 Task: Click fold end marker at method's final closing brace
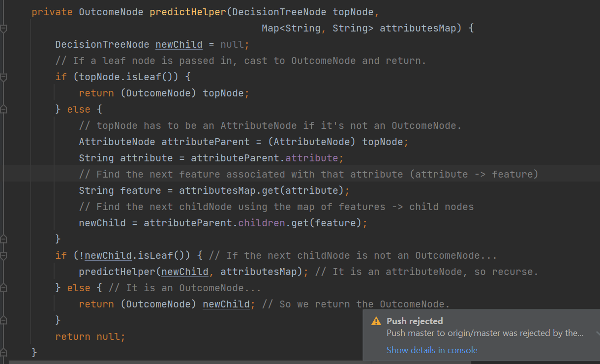coord(4,352)
